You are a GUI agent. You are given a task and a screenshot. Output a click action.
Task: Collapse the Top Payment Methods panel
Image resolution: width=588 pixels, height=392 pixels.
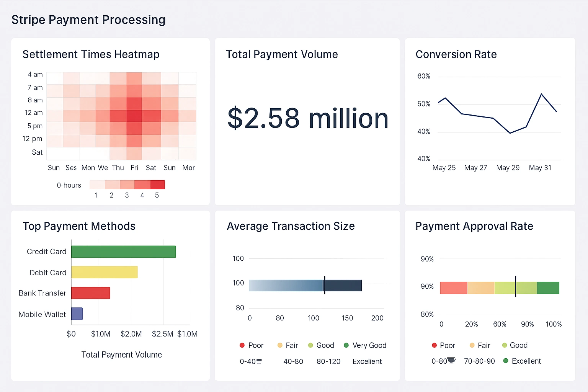(x=79, y=226)
